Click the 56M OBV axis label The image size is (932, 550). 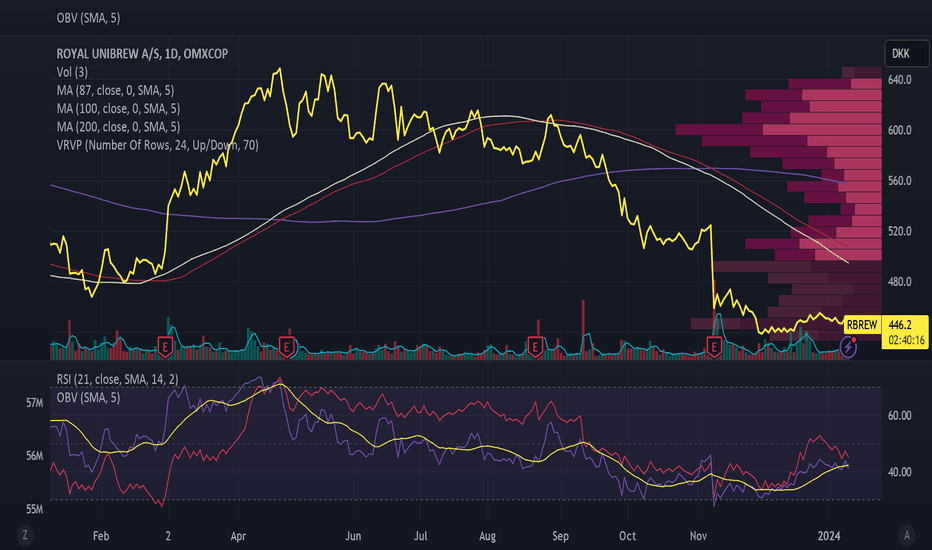click(x=34, y=456)
